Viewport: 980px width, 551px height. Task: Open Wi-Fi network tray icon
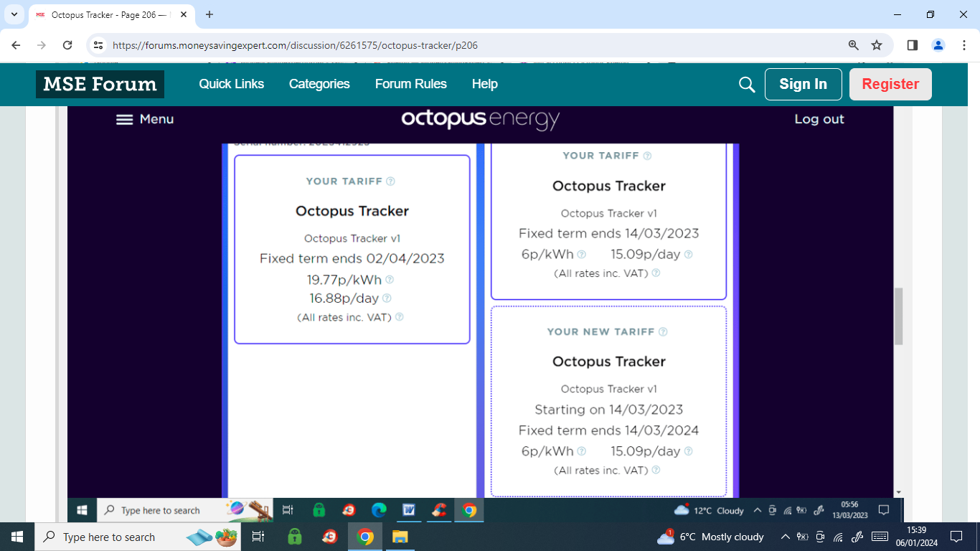pyautogui.click(x=838, y=537)
